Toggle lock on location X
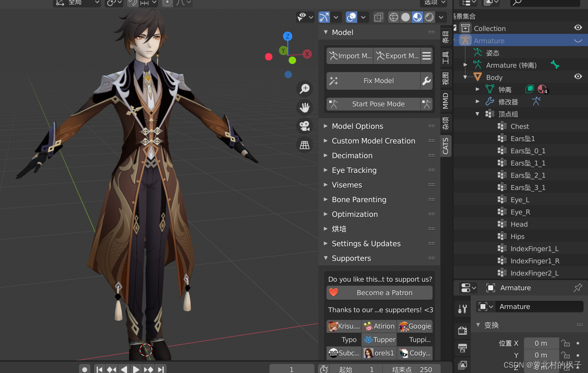Screen dimensions: 588x373 [565, 343]
